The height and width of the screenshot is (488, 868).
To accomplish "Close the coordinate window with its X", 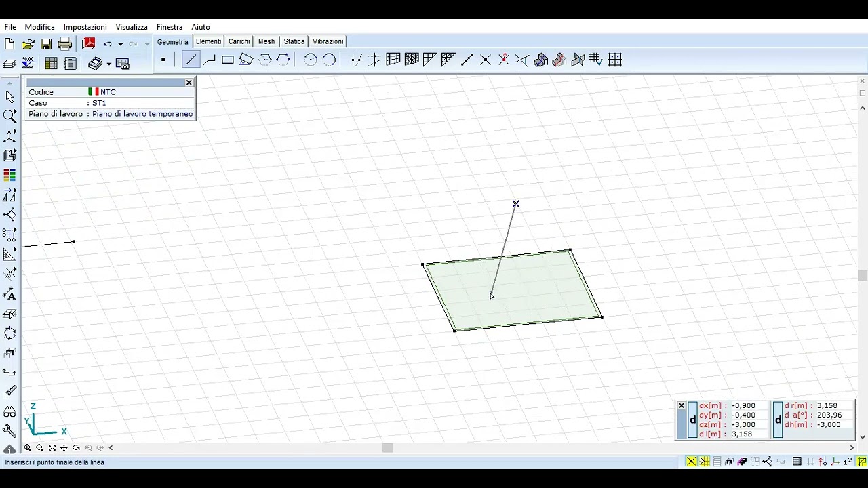I will (x=682, y=406).
